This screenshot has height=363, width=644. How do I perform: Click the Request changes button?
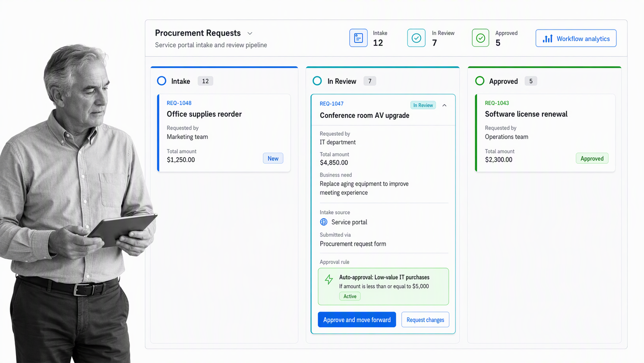(425, 320)
